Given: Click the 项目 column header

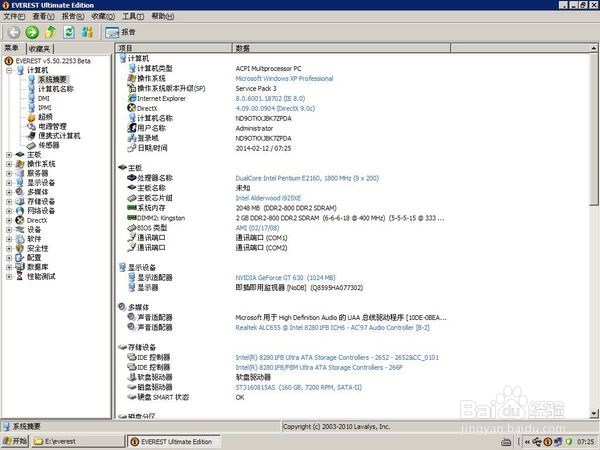Looking at the screenshot, I should pos(173,48).
